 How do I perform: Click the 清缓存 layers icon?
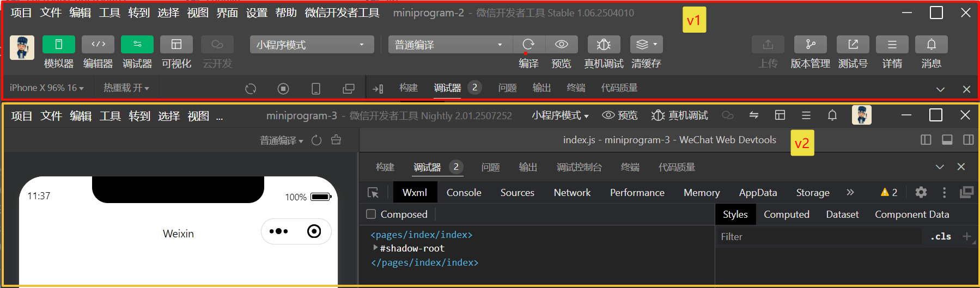tap(646, 45)
